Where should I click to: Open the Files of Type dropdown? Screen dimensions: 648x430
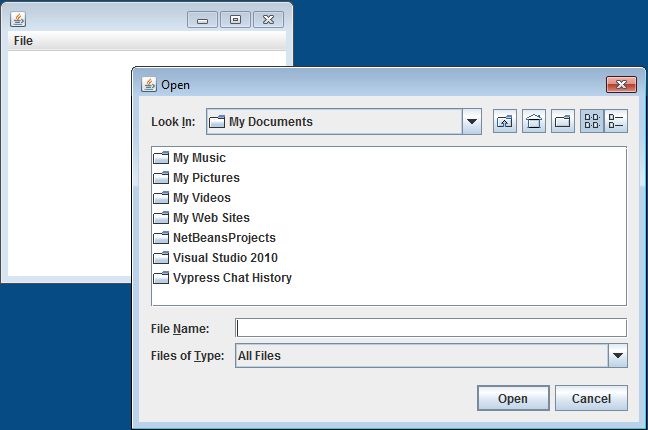pos(617,355)
